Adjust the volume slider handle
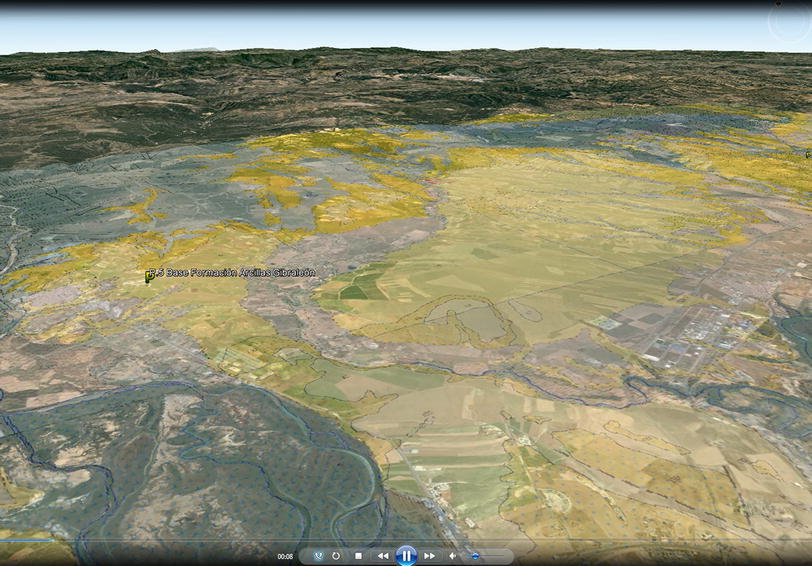Screen dimensions: 812x566 (x=475, y=556)
